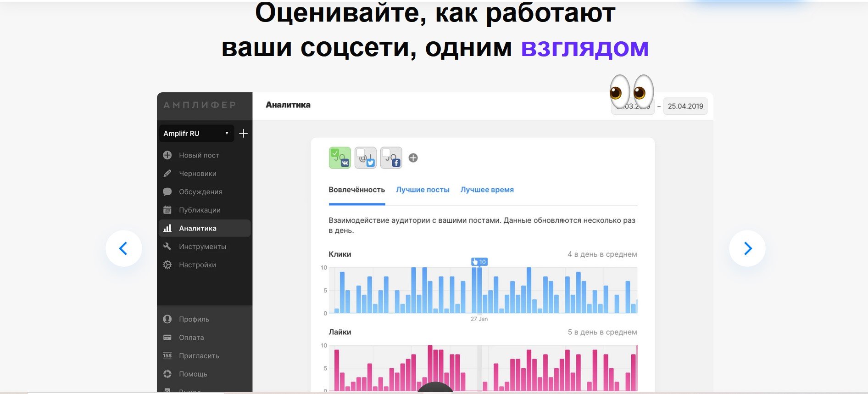Click the Help lifebuoy icon
The height and width of the screenshot is (394, 868).
[x=167, y=374]
